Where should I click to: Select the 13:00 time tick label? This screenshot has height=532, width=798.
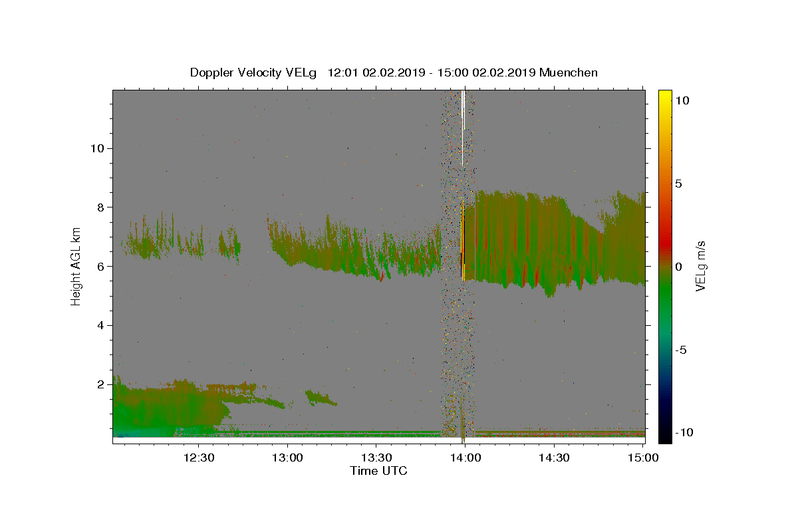pos(288,458)
